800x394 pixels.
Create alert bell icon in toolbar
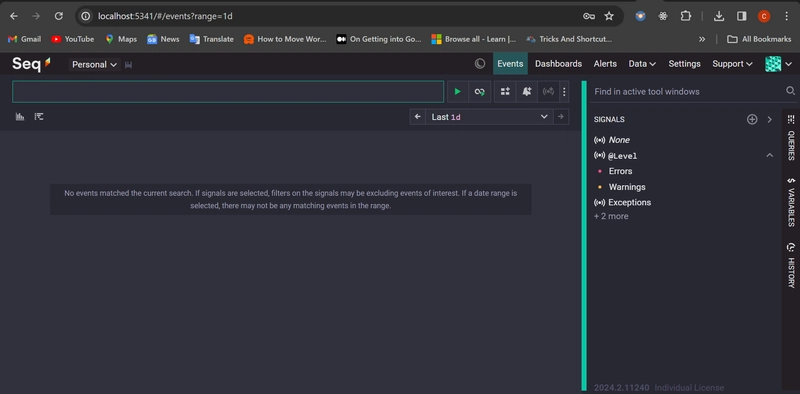pos(527,92)
